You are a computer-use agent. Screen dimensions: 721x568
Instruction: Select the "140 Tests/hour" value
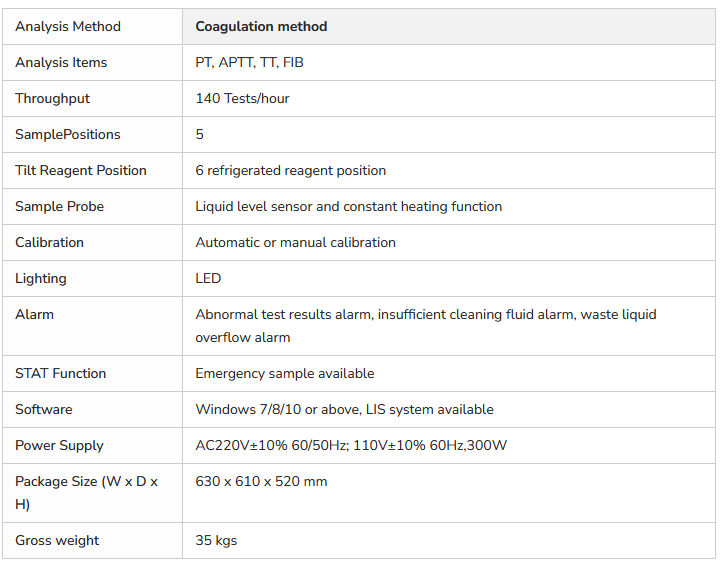coord(242,99)
